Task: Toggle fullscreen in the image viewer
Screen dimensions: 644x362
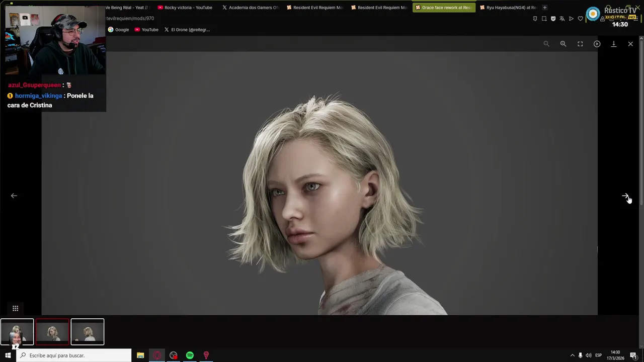Action: coord(580,44)
